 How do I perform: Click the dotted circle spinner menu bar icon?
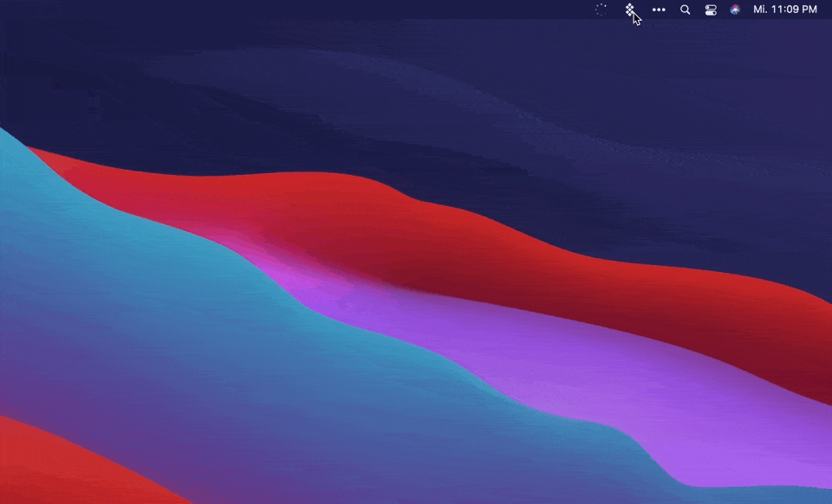tap(601, 10)
